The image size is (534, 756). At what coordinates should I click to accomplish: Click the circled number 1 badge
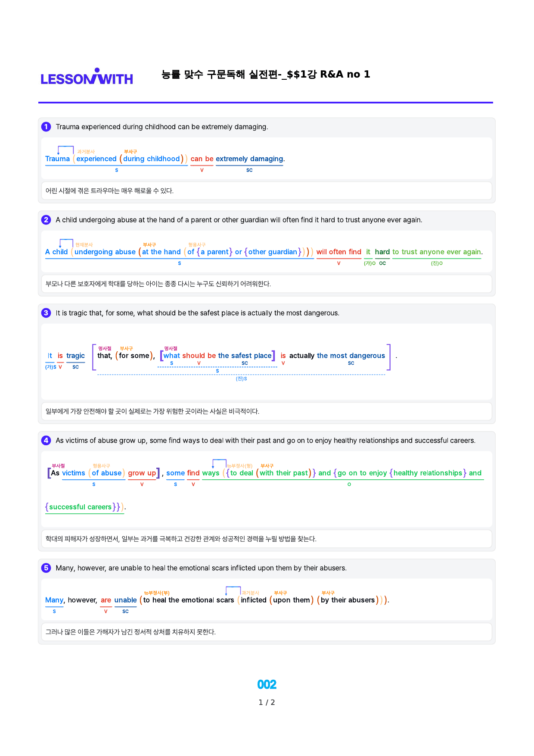click(46, 127)
